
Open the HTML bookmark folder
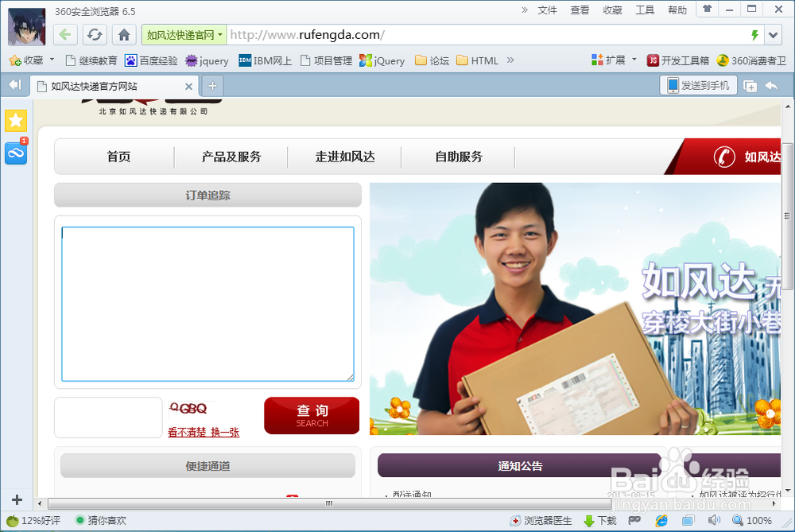point(477,60)
